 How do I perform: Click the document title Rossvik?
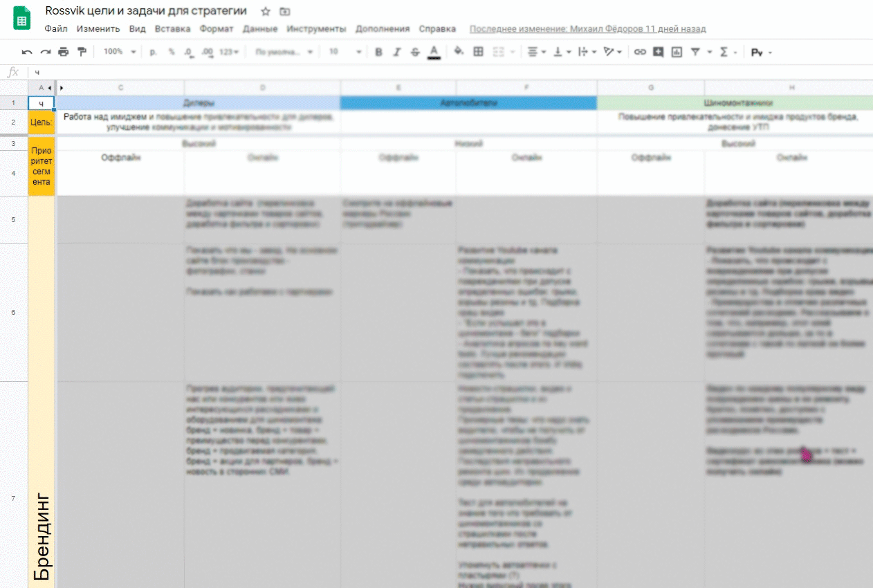click(x=146, y=11)
